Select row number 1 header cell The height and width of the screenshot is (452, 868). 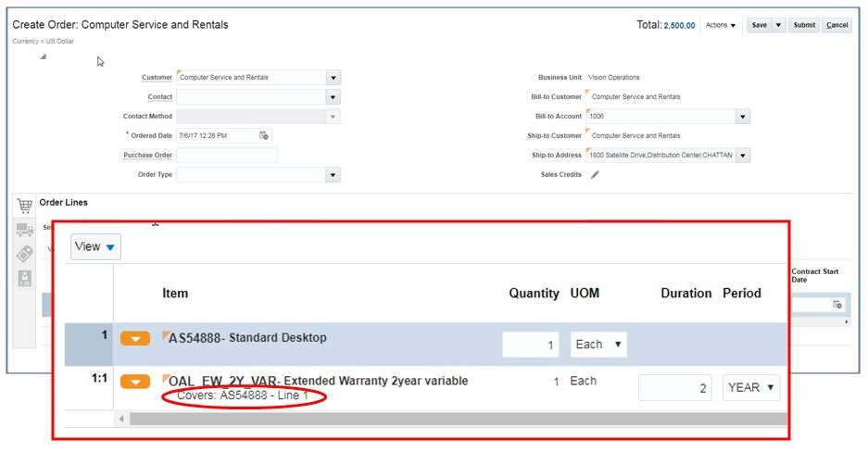coord(89,345)
